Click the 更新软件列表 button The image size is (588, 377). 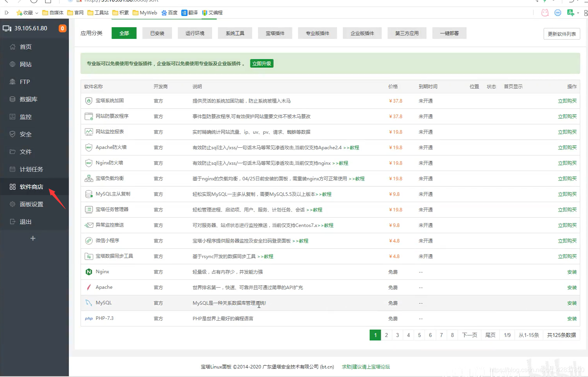point(562,34)
